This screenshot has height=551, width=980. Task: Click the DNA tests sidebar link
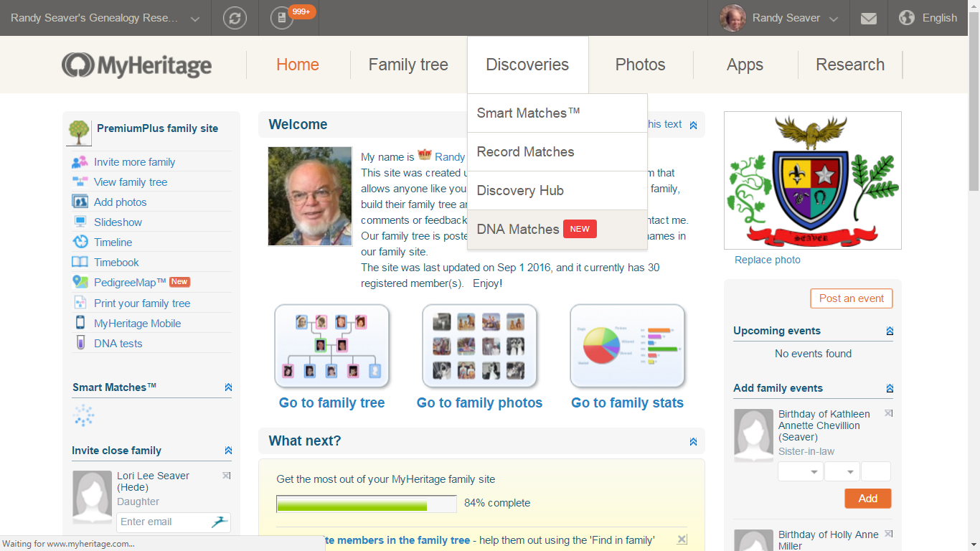click(118, 343)
